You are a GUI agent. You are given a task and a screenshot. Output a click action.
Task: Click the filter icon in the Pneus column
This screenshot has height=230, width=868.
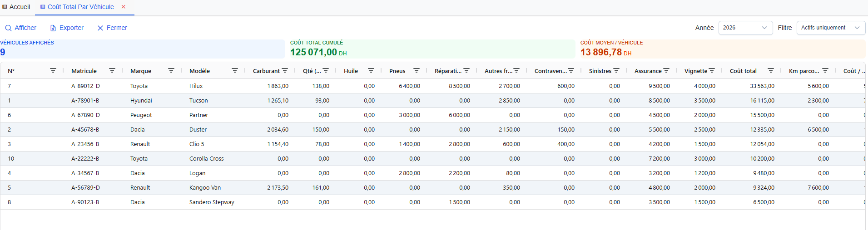pos(417,71)
